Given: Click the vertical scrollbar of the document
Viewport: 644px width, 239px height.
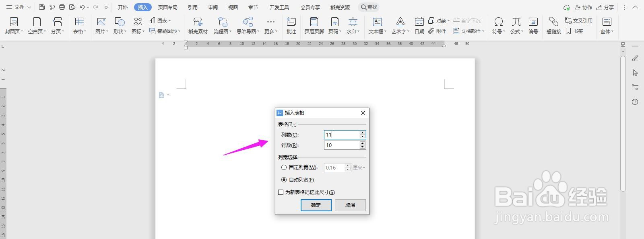Looking at the screenshot, I should (623, 124).
